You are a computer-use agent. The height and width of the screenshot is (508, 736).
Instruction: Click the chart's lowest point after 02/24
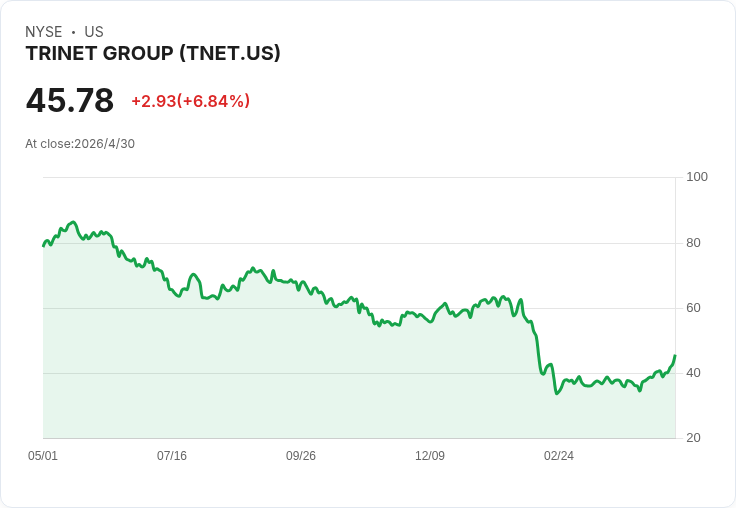(x=557, y=393)
